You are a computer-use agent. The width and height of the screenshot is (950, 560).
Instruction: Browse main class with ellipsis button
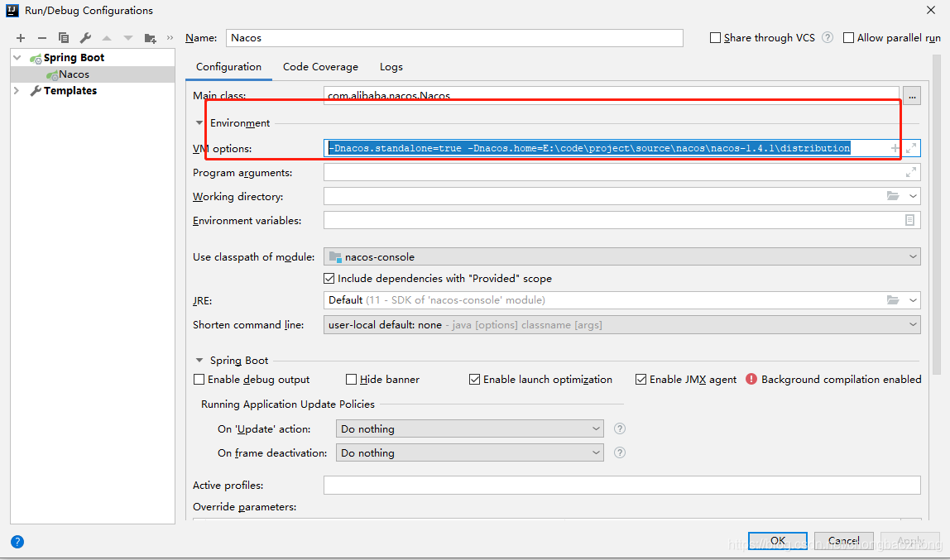[912, 96]
